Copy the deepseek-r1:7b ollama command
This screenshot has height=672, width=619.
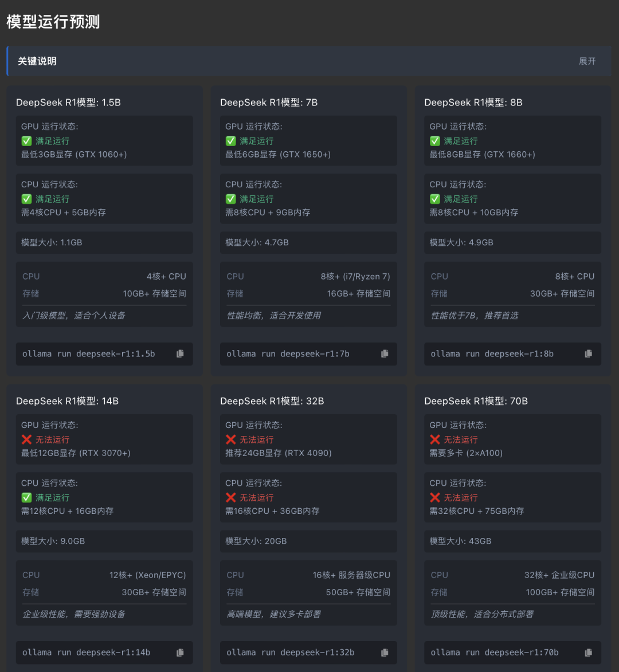385,353
